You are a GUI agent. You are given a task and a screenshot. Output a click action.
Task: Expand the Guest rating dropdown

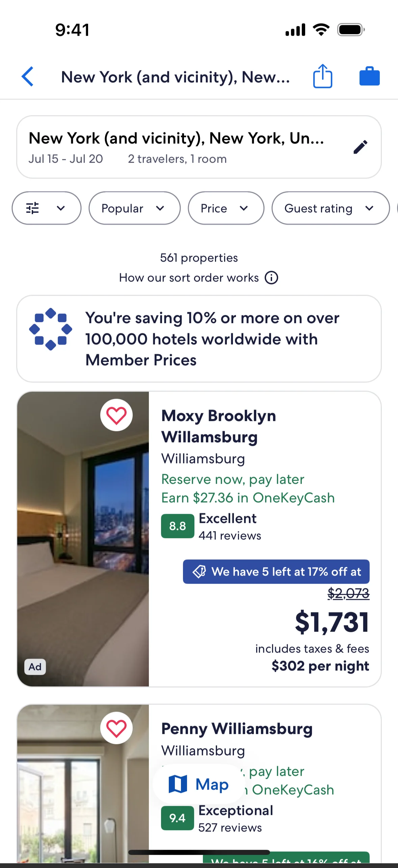pos(330,208)
